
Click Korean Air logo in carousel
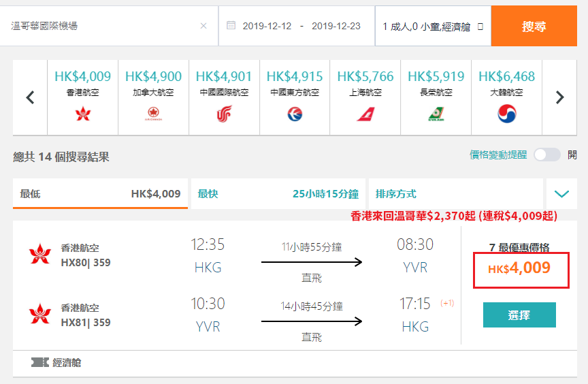(x=507, y=114)
